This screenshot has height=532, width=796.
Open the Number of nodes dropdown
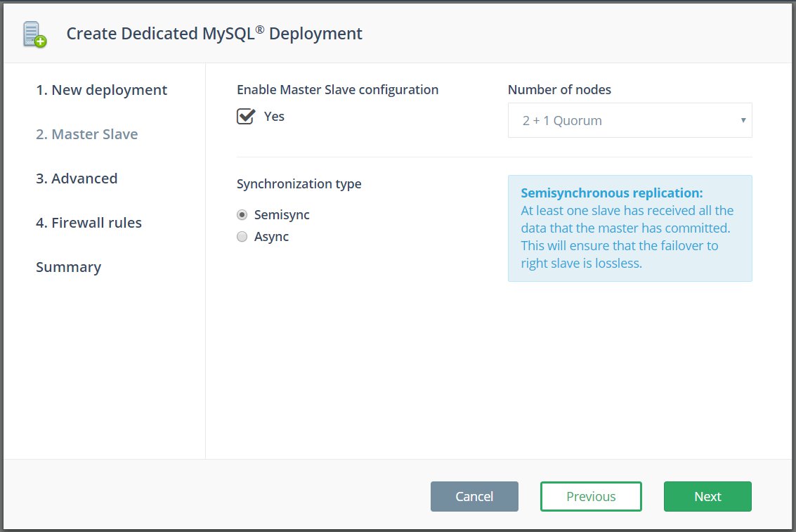pos(629,120)
